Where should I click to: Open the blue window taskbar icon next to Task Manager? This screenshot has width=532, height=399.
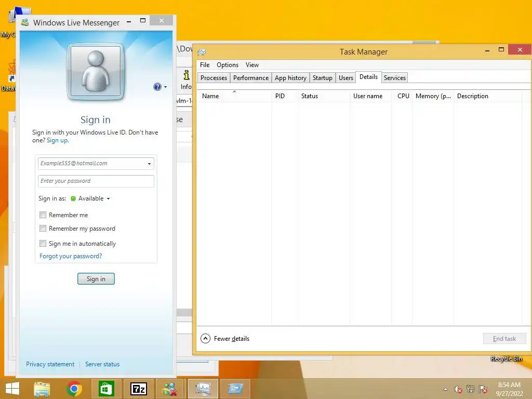(x=235, y=389)
